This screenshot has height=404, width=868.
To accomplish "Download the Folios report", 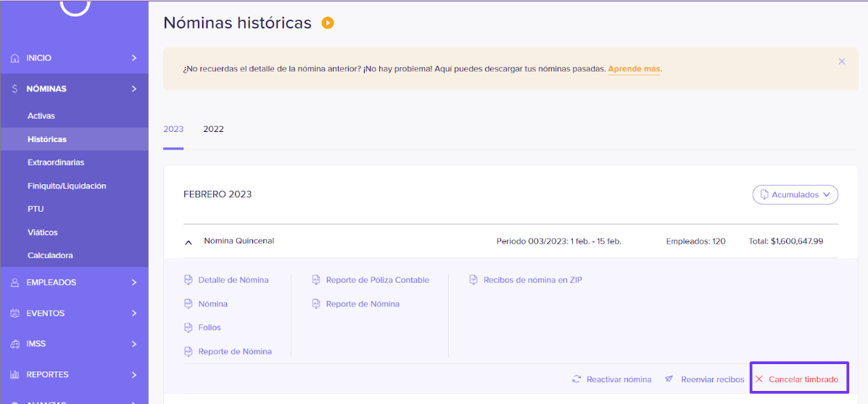I will 210,328.
